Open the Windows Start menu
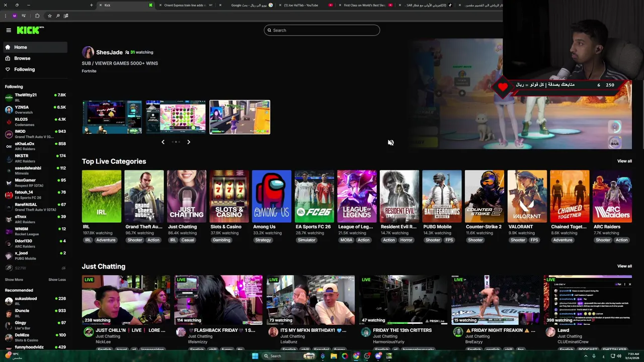Screen dimensions: 644x362 click(255, 356)
